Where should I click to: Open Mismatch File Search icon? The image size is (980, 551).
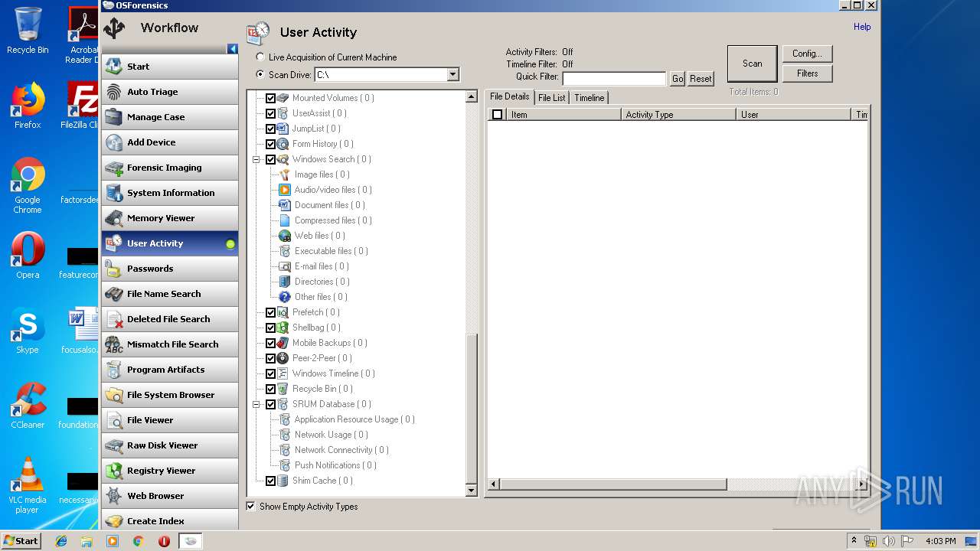point(114,344)
